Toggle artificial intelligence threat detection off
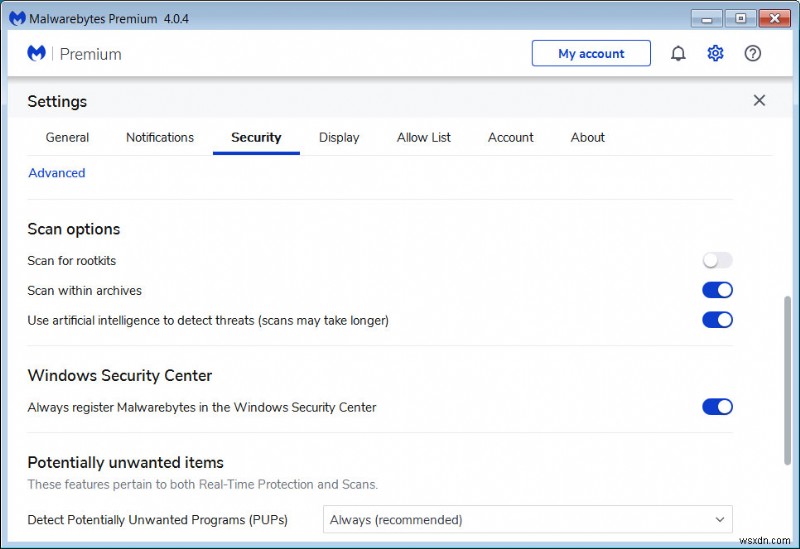 (x=717, y=320)
